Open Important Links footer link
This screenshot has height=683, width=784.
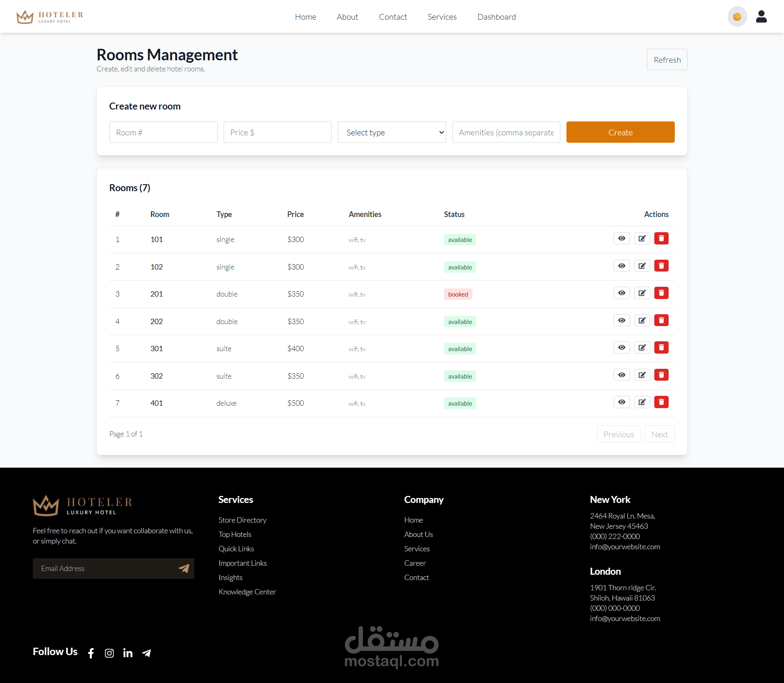click(243, 563)
